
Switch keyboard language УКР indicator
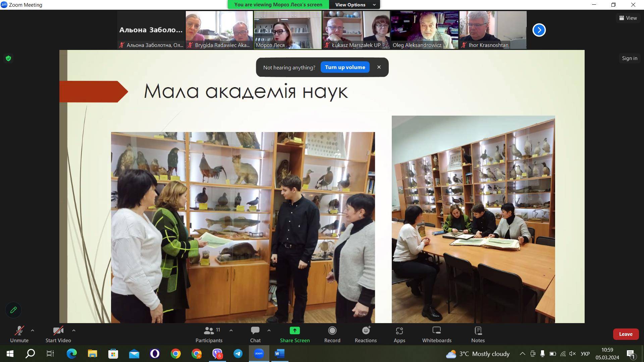click(585, 354)
